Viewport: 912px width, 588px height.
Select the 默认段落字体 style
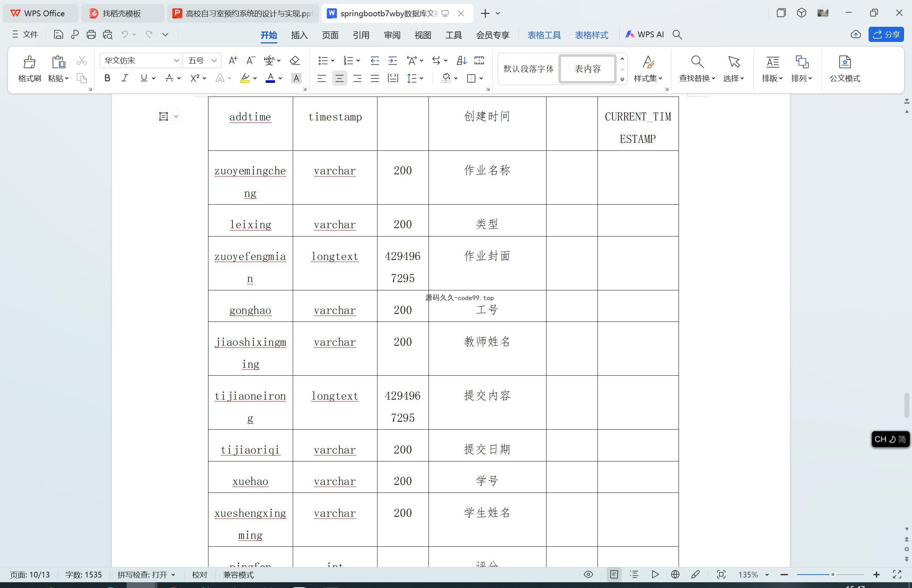pyautogui.click(x=528, y=69)
